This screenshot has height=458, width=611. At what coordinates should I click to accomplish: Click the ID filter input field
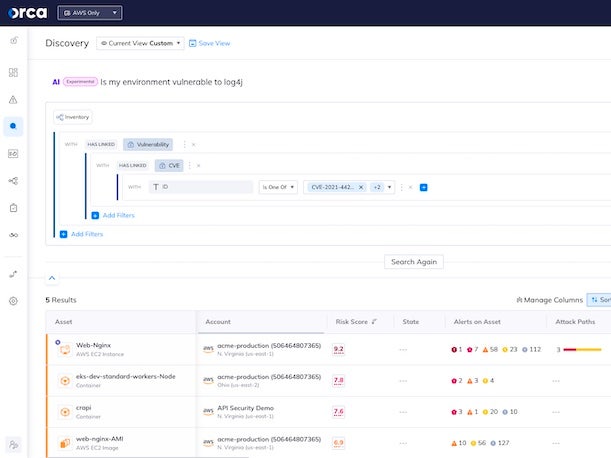[201, 187]
